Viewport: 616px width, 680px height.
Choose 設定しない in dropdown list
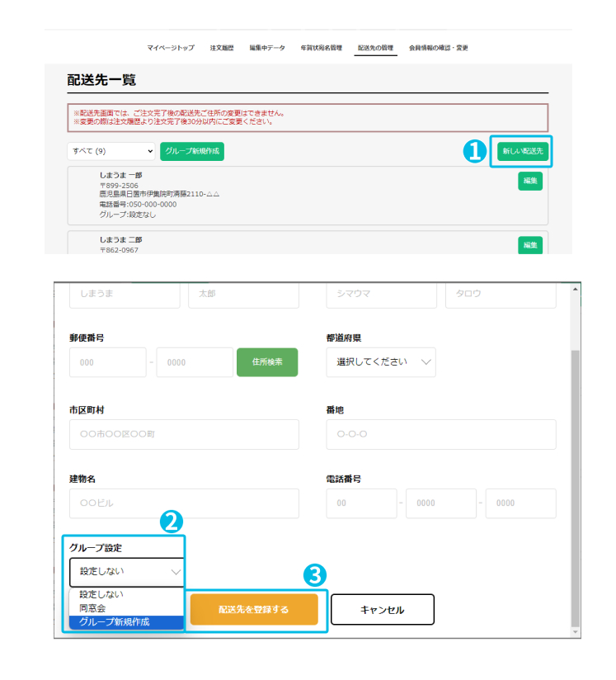[x=127, y=594]
